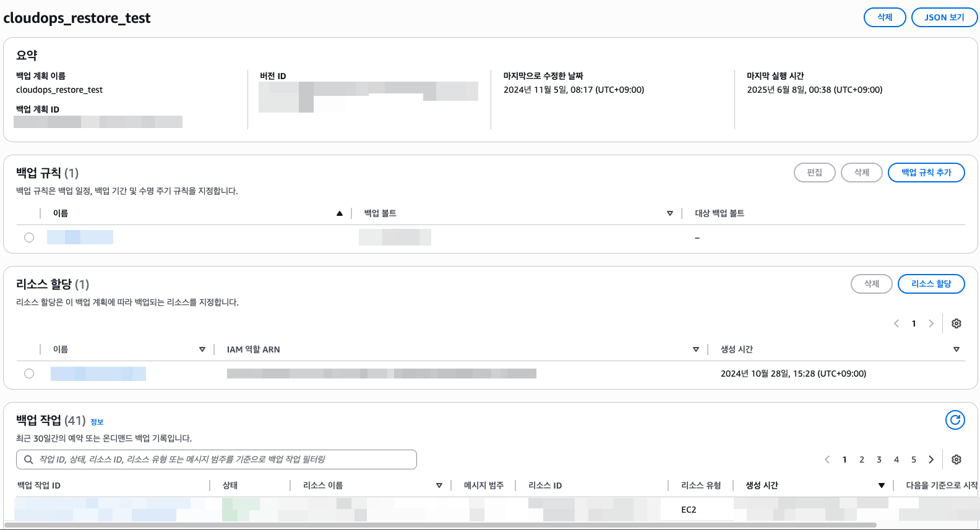Jump to page 5 of backup jobs
The height and width of the screenshot is (530, 980).
[x=913, y=459]
